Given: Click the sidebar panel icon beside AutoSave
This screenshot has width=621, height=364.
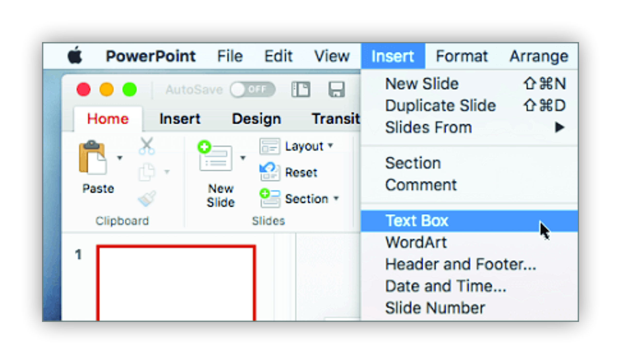Looking at the screenshot, I should pos(301,89).
